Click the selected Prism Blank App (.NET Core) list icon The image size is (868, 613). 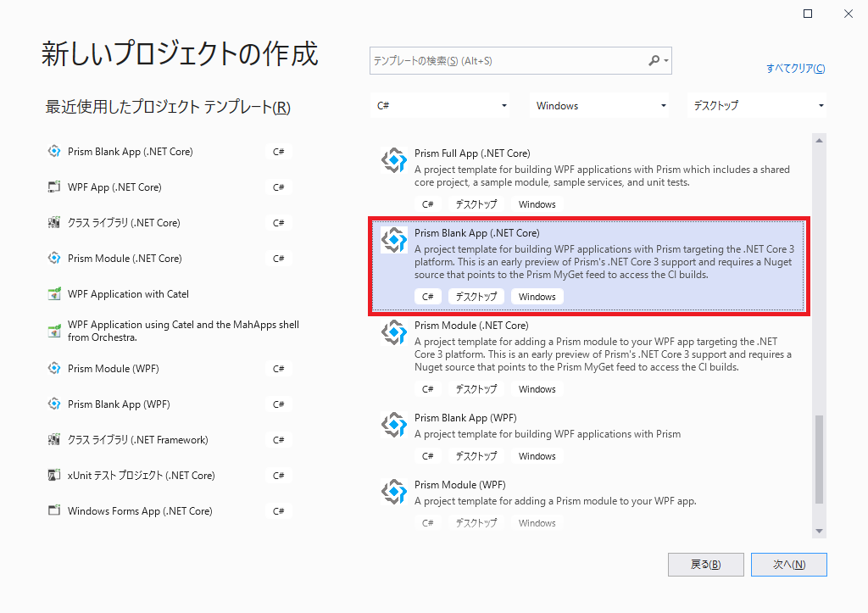point(394,240)
